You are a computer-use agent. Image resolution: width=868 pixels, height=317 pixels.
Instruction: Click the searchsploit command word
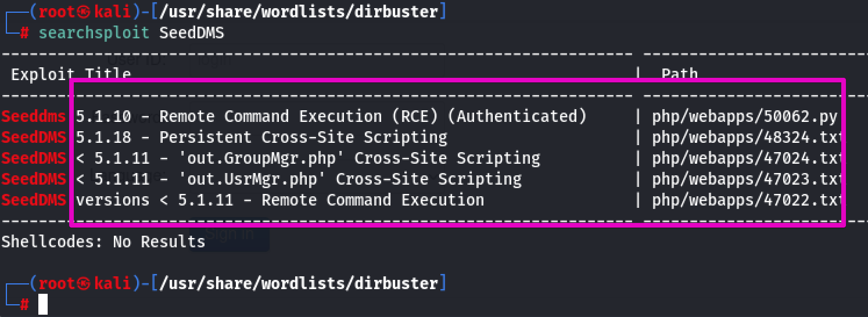tap(94, 33)
